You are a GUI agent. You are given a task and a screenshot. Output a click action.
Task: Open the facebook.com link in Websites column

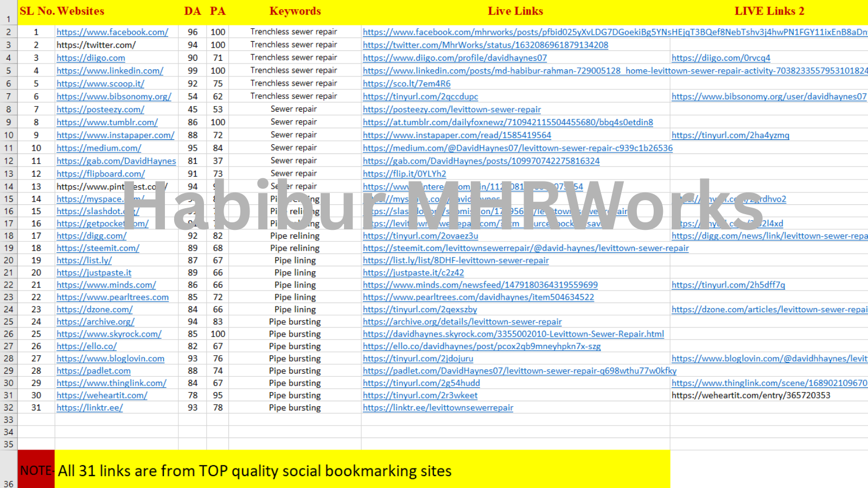tap(112, 32)
